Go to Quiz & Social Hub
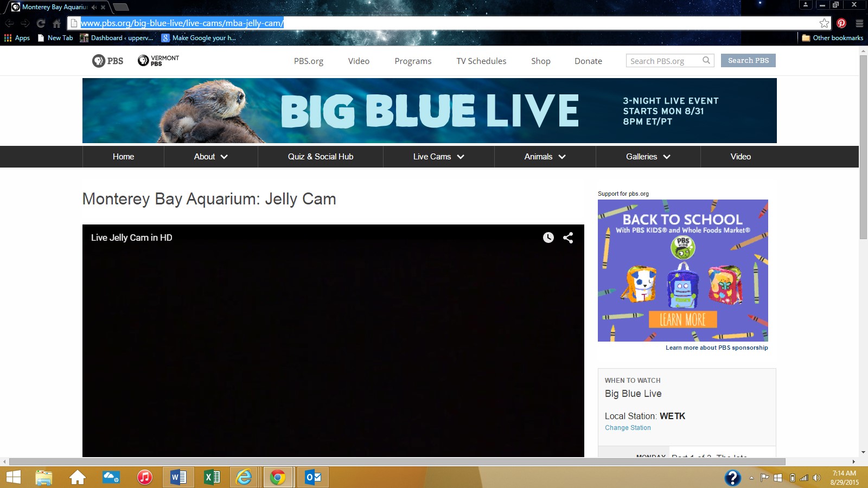Screen dimensions: 868x488 320,157
